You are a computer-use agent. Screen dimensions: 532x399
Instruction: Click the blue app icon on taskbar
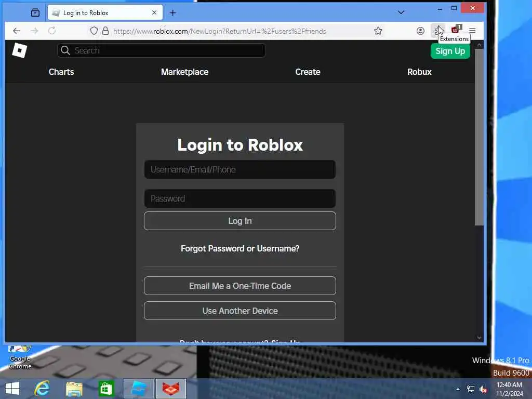pyautogui.click(x=139, y=389)
